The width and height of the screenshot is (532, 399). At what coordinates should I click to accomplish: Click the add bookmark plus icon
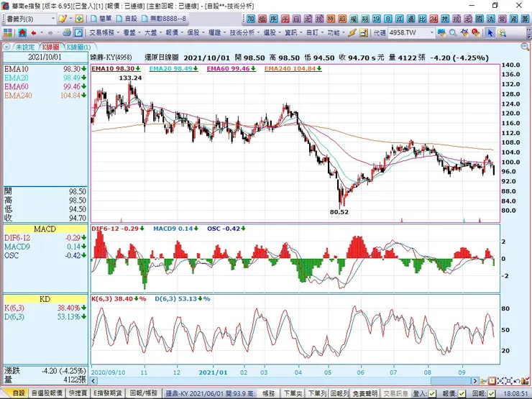click(x=79, y=18)
